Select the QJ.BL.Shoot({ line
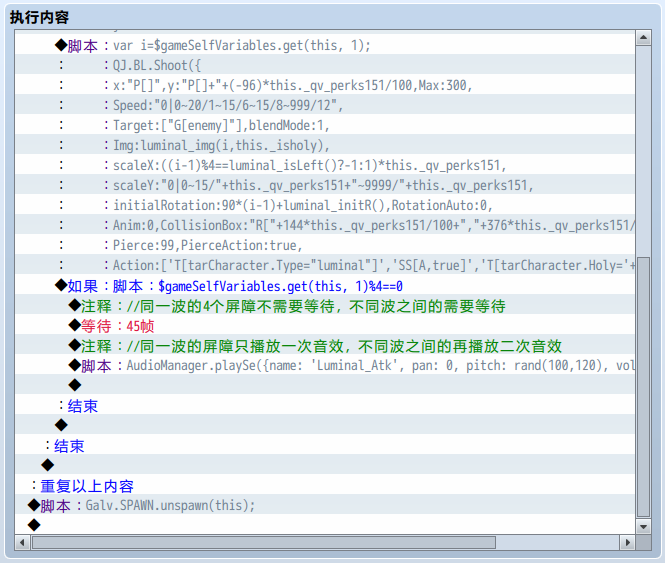 [325, 65]
